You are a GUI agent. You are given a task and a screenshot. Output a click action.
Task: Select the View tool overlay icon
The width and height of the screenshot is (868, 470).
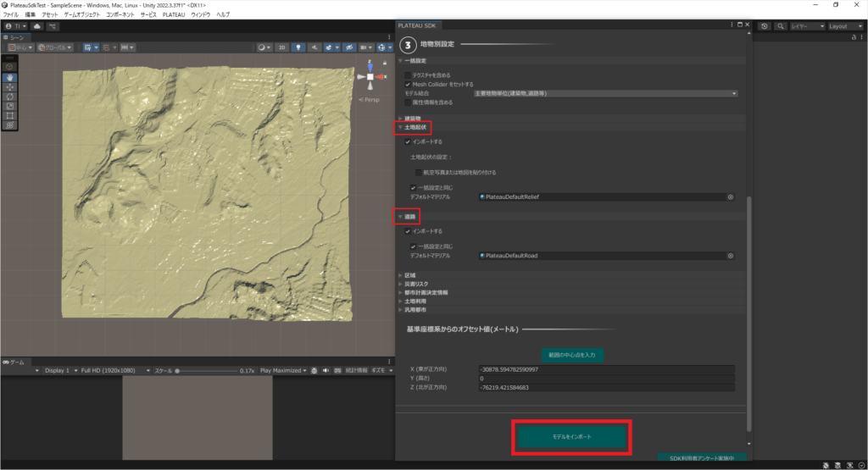point(9,67)
